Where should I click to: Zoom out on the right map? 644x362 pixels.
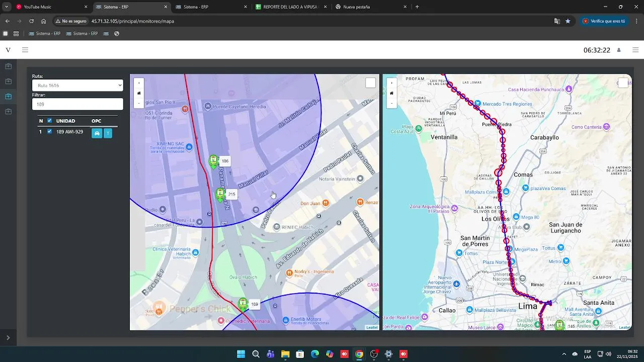tap(391, 103)
